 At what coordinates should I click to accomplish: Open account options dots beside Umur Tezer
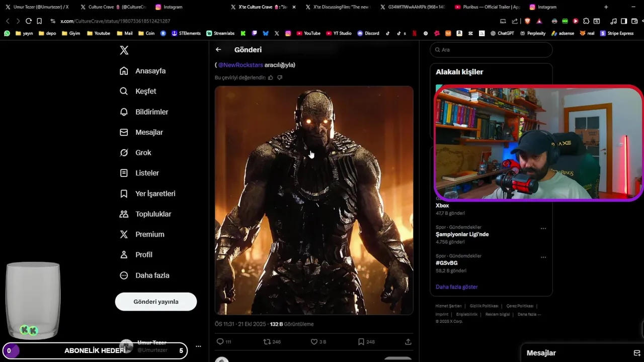[198, 346]
